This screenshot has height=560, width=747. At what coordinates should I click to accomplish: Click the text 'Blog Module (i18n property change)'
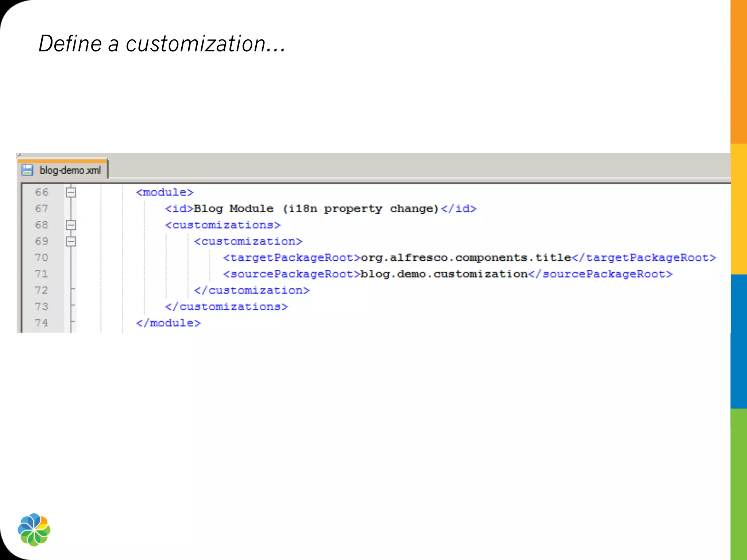tap(316, 209)
